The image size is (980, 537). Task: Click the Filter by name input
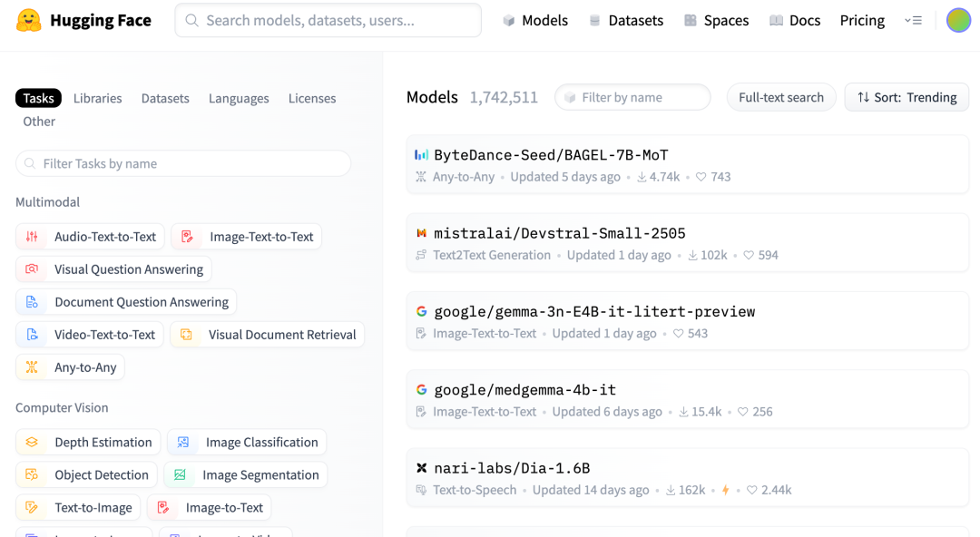coord(632,98)
